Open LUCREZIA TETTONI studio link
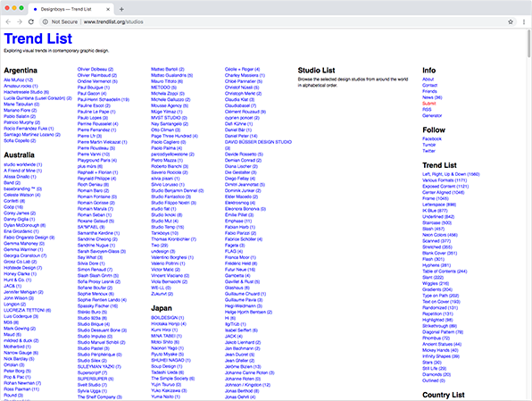Viewport: 532px width, 401px height. [28, 310]
